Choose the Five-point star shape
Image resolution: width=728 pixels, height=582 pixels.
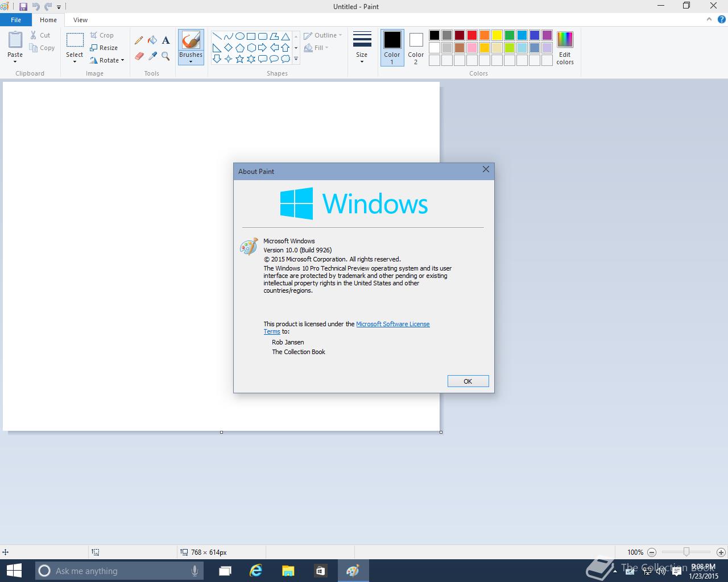[x=239, y=59]
